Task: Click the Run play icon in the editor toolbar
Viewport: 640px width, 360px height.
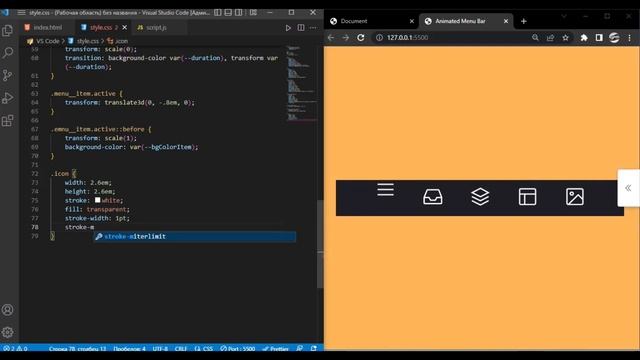Action: [x=288, y=28]
